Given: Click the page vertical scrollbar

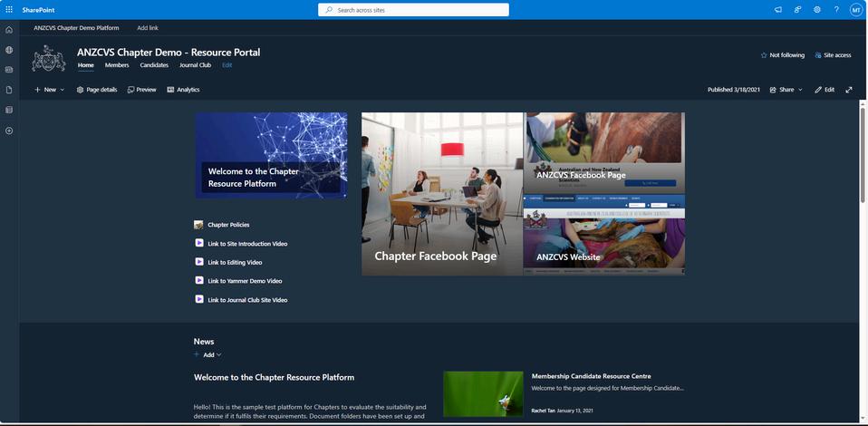Looking at the screenshot, I should pos(863,155).
